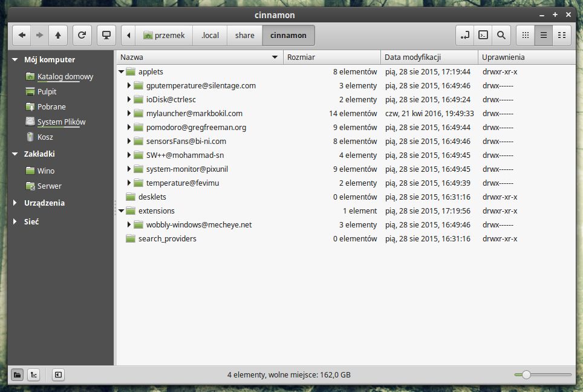Expand the mylauncher@markbokil.com folder
Image resolution: width=583 pixels, height=392 pixels.
pos(129,113)
